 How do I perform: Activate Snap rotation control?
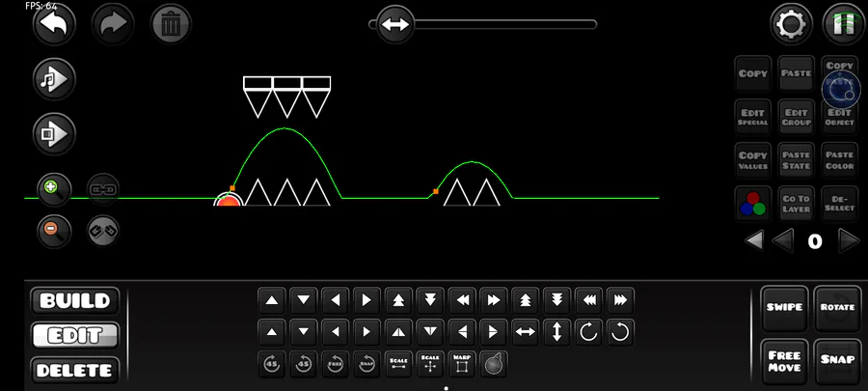click(x=366, y=364)
